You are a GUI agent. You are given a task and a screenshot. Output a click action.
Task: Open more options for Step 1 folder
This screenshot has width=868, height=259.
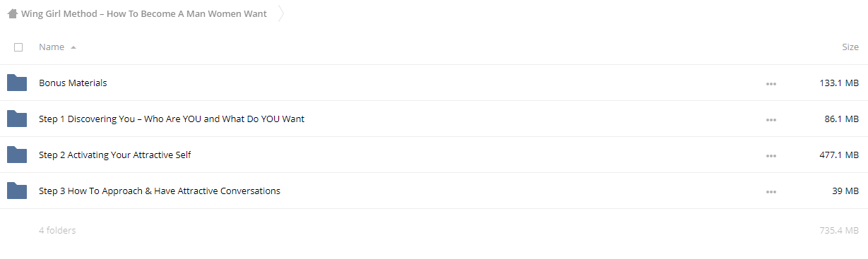pos(771,119)
